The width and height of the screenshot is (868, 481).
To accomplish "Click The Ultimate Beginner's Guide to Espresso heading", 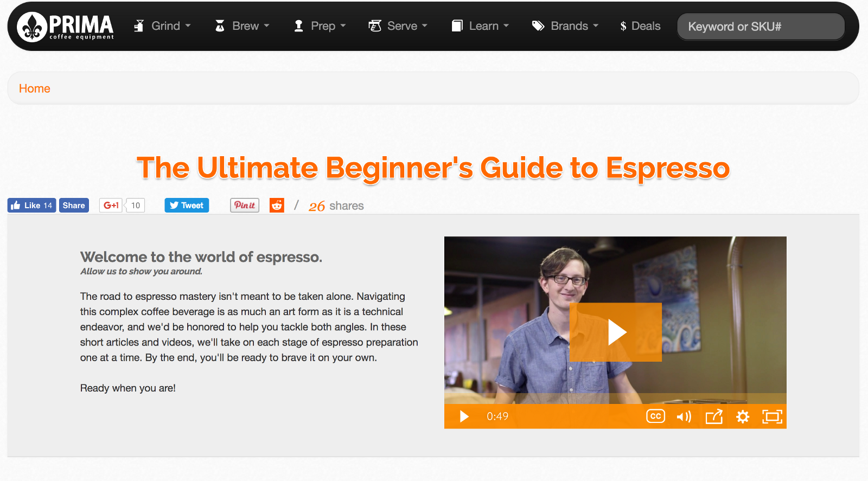I will point(433,168).
